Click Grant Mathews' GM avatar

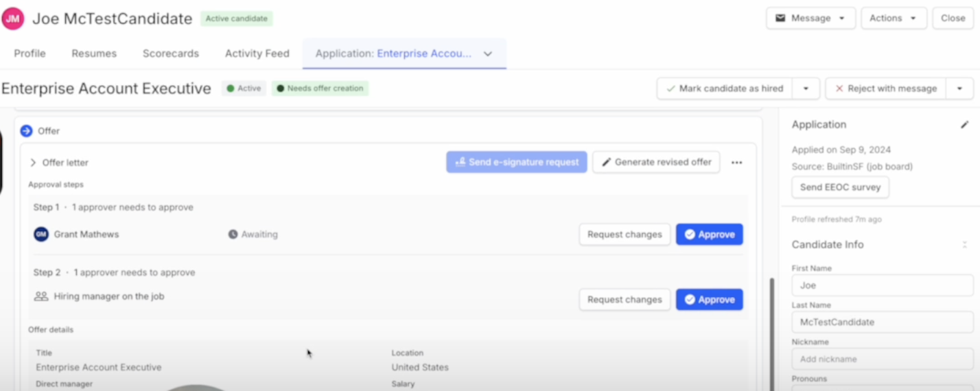pyautogui.click(x=41, y=235)
